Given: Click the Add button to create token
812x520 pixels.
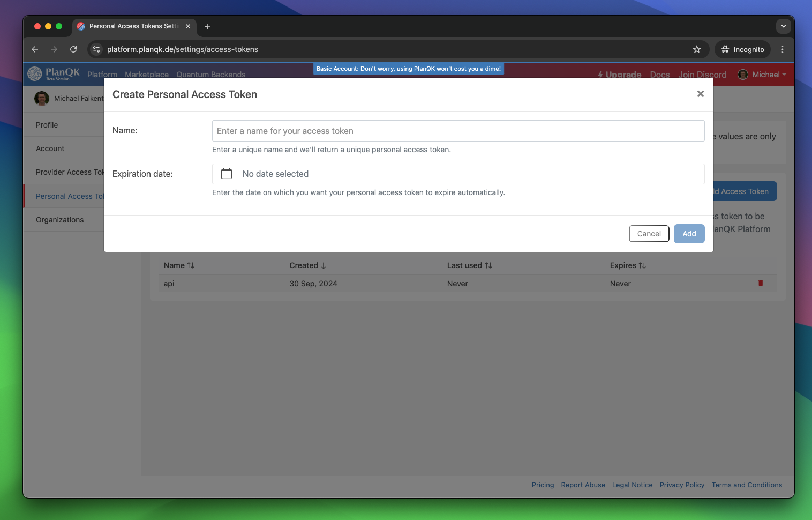Looking at the screenshot, I should pos(689,234).
